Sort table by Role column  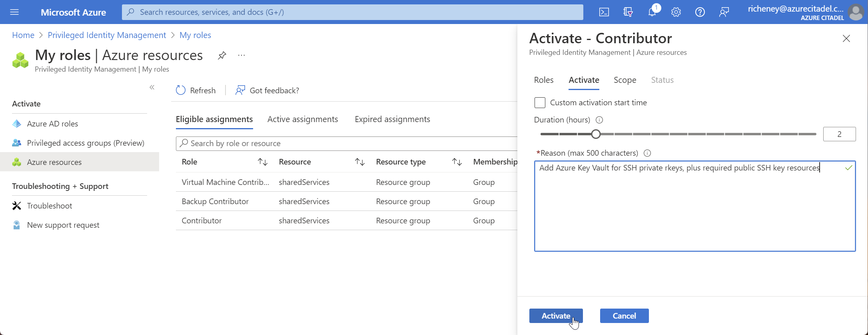click(x=262, y=162)
